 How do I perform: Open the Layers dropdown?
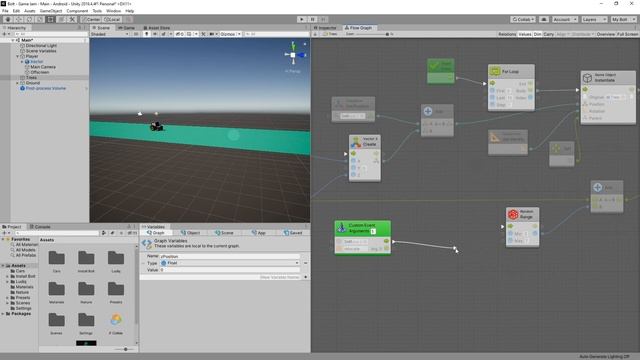coord(594,19)
